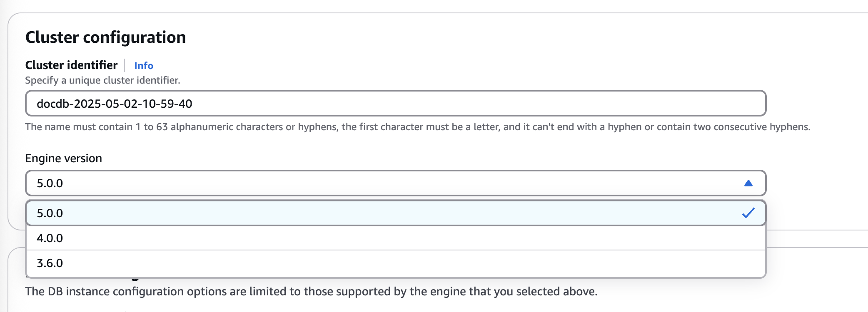
Task: Click the Cluster identifier text field
Action: coord(396,103)
